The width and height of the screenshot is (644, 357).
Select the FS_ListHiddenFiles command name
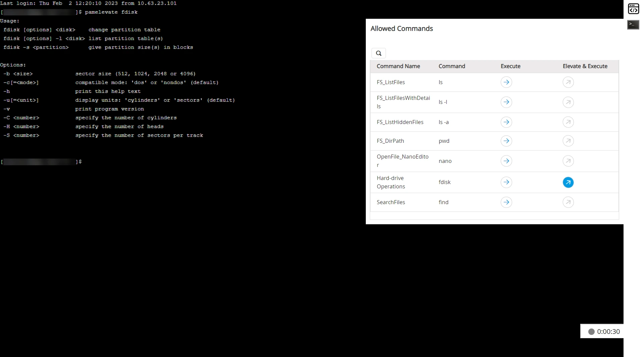(x=400, y=122)
